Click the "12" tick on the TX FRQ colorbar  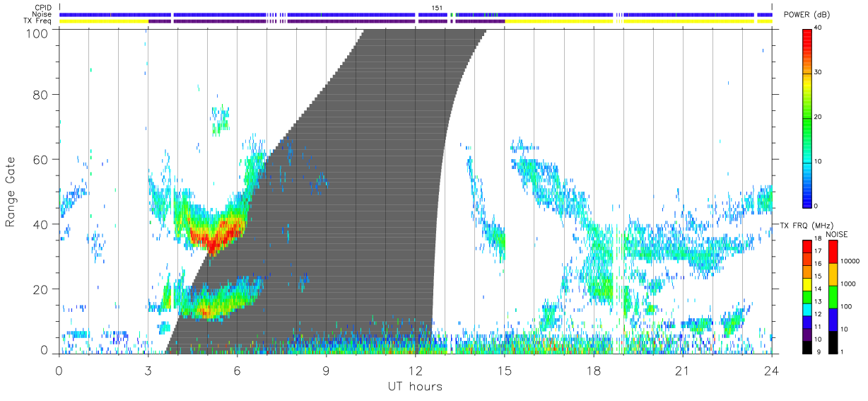click(x=819, y=314)
